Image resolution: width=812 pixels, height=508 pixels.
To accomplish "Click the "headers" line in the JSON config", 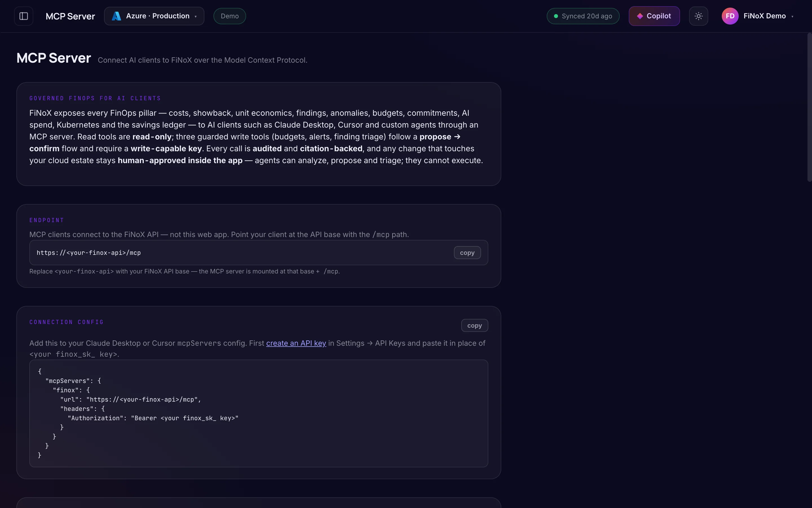I will (x=83, y=409).
